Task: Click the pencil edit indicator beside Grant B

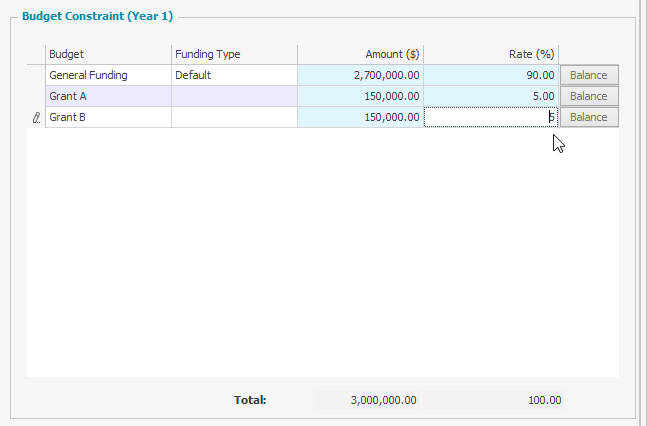Action: (36, 118)
